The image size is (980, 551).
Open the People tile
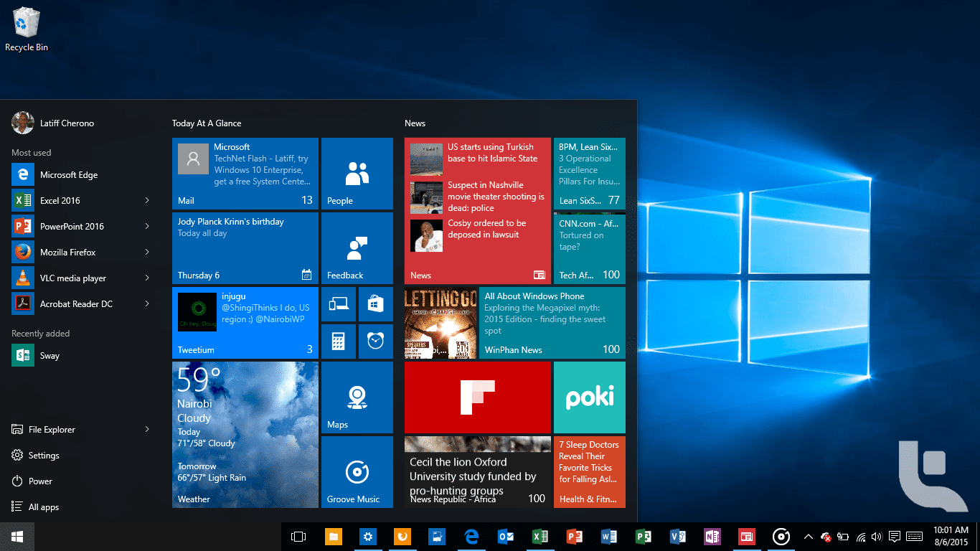pyautogui.click(x=357, y=174)
